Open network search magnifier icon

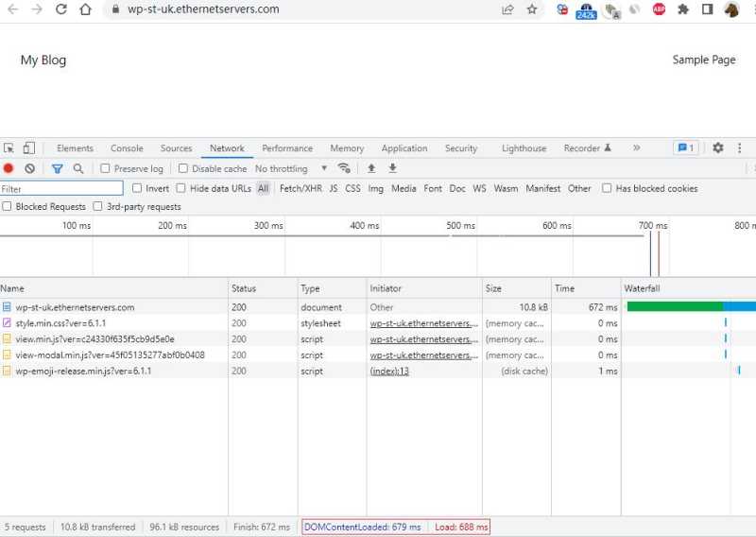click(x=78, y=168)
